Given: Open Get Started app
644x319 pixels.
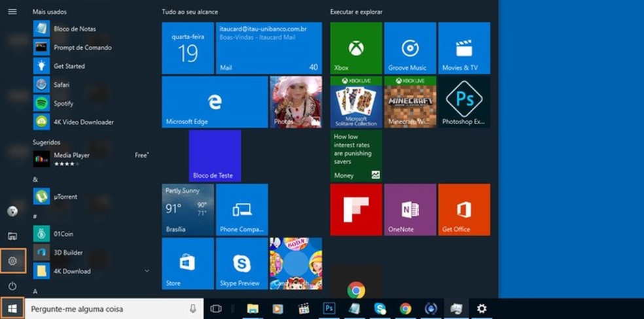Looking at the screenshot, I should (91, 66).
